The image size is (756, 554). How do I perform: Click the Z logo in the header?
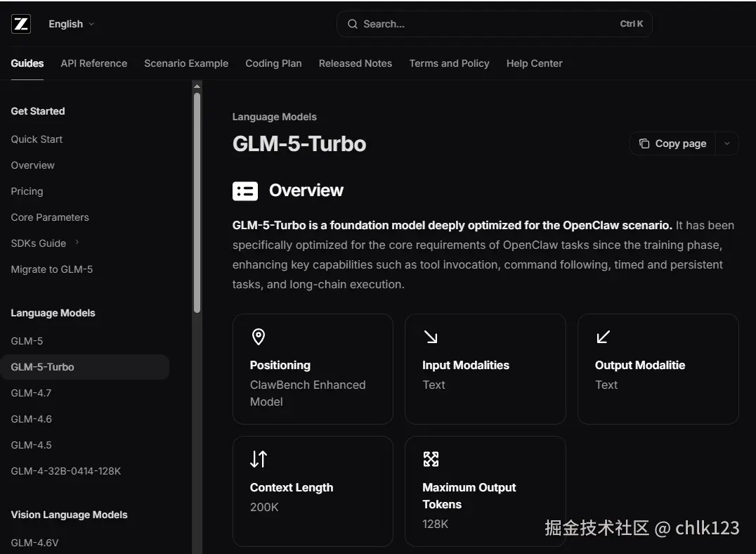click(x=21, y=24)
